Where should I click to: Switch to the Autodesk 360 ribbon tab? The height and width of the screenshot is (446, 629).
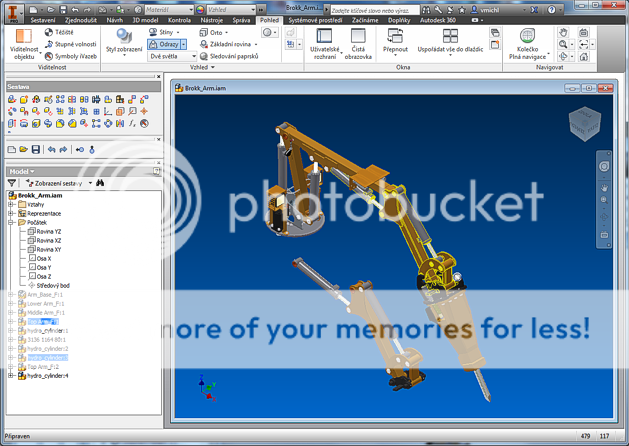coord(438,20)
